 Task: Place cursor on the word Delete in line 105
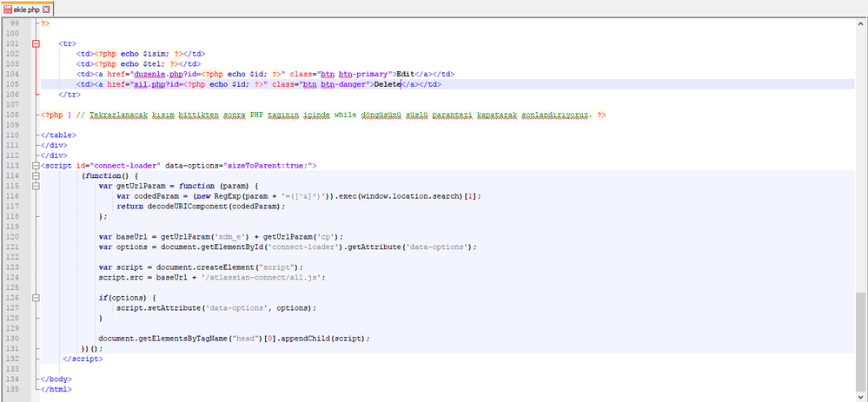pyautogui.click(x=388, y=84)
